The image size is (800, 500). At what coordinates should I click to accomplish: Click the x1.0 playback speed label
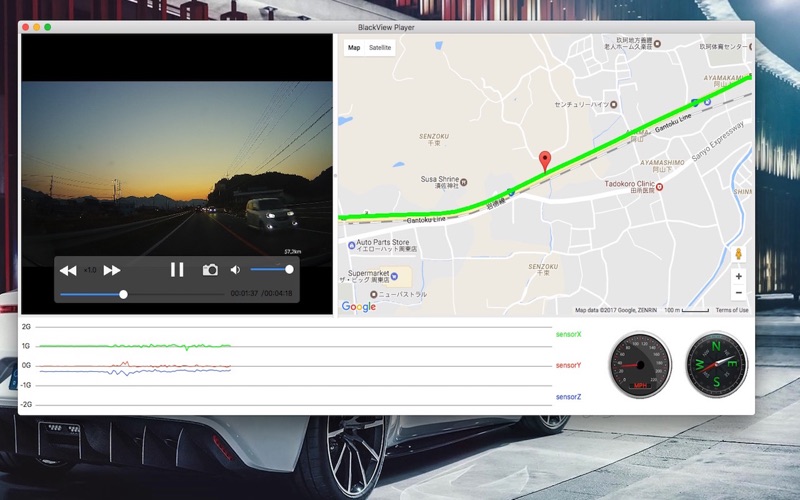tap(90, 270)
